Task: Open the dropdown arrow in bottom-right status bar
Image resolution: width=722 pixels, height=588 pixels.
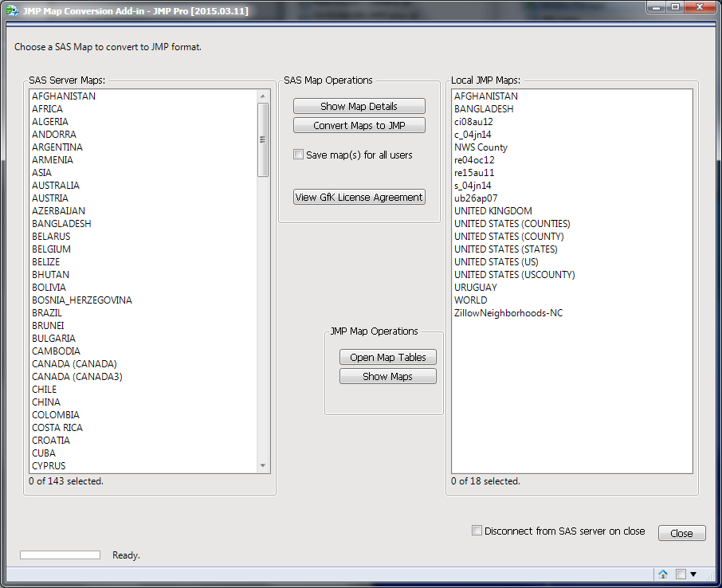Action: click(x=694, y=574)
